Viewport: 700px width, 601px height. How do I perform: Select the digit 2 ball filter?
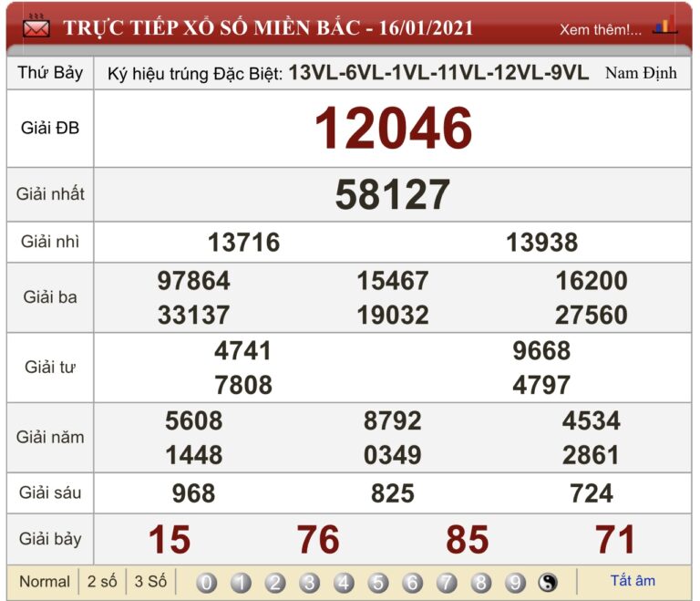tap(275, 583)
